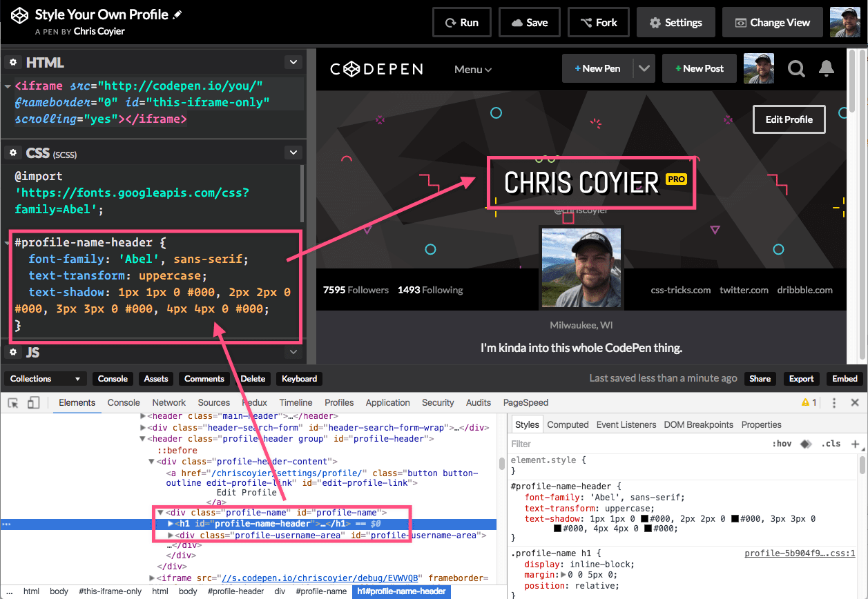Open the profile-5b904f9 css source link

[800, 553]
